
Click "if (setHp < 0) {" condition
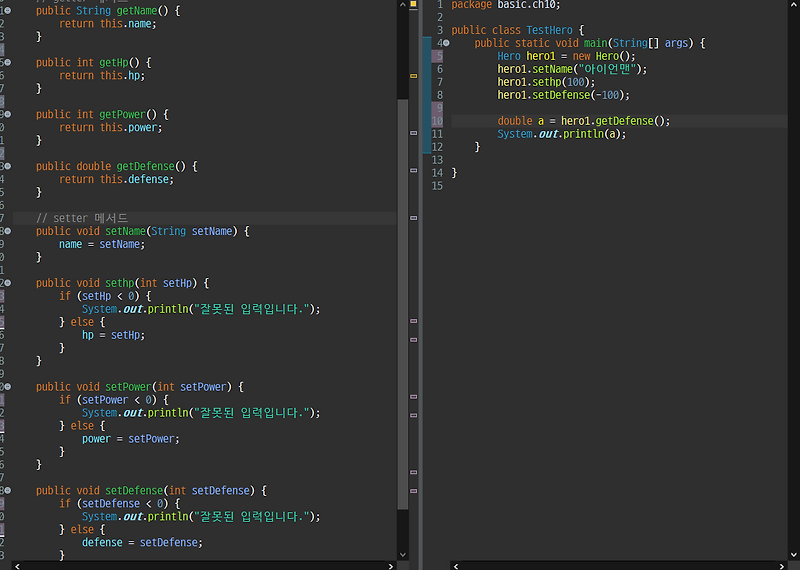tap(105, 296)
